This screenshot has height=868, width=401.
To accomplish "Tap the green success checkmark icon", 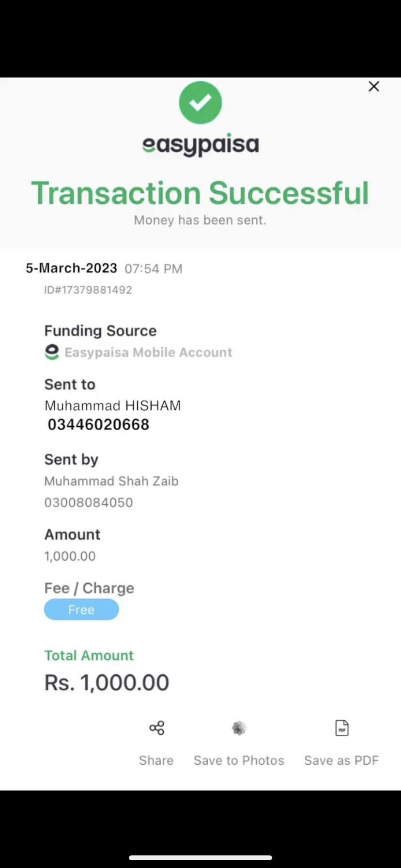I will 200,103.
